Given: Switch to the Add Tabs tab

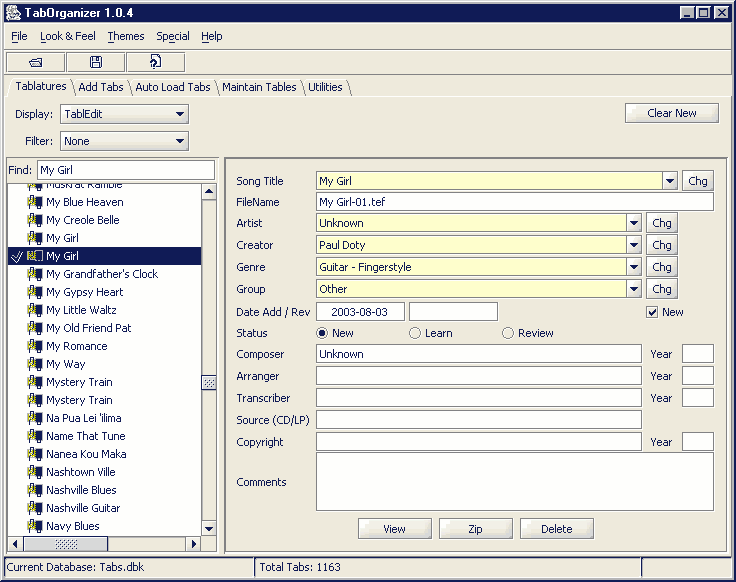Looking at the screenshot, I should pos(100,87).
